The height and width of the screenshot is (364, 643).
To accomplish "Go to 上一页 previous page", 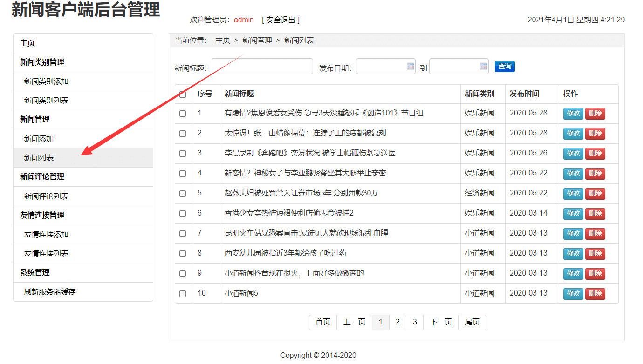I will pyautogui.click(x=354, y=322).
